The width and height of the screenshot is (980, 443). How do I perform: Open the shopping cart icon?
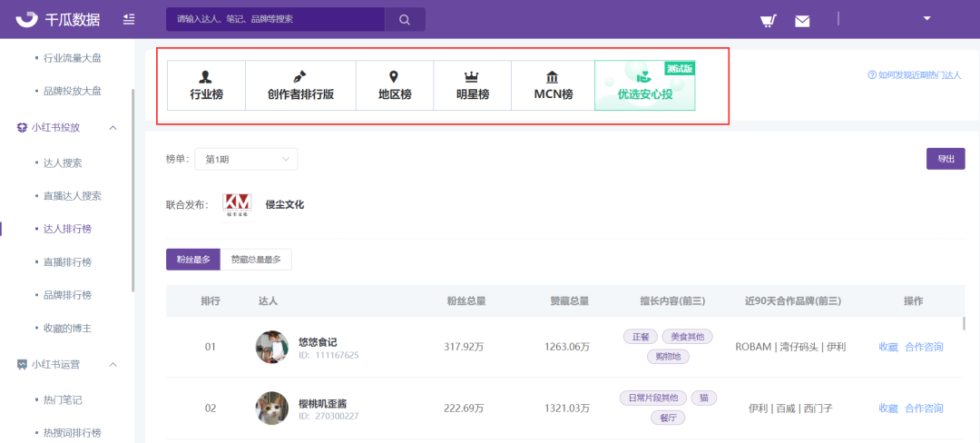pyautogui.click(x=769, y=21)
